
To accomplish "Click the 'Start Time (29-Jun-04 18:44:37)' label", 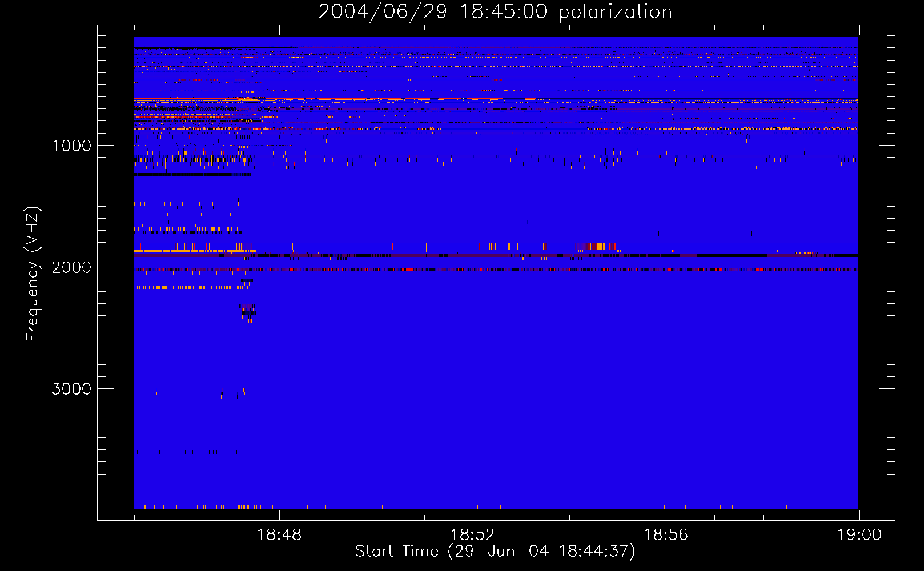I will tap(495, 552).
